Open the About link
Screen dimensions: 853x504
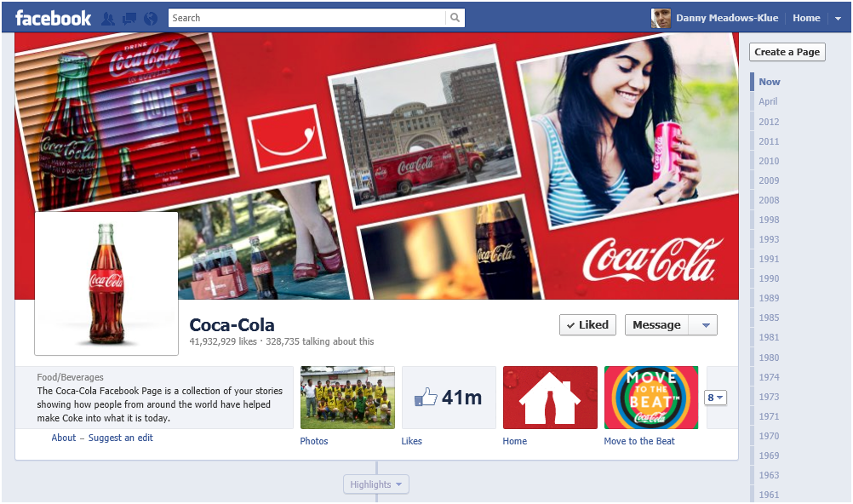click(x=64, y=438)
